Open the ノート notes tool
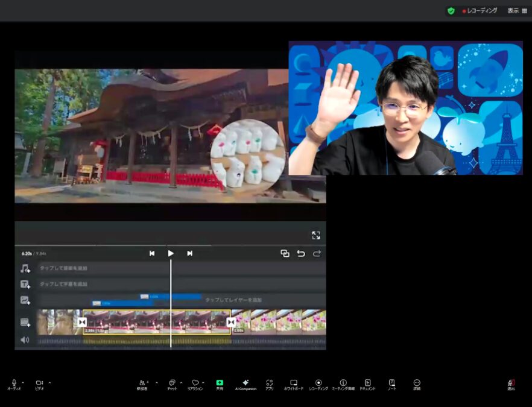Screen dimensions: 532x407 pyautogui.click(x=391, y=384)
